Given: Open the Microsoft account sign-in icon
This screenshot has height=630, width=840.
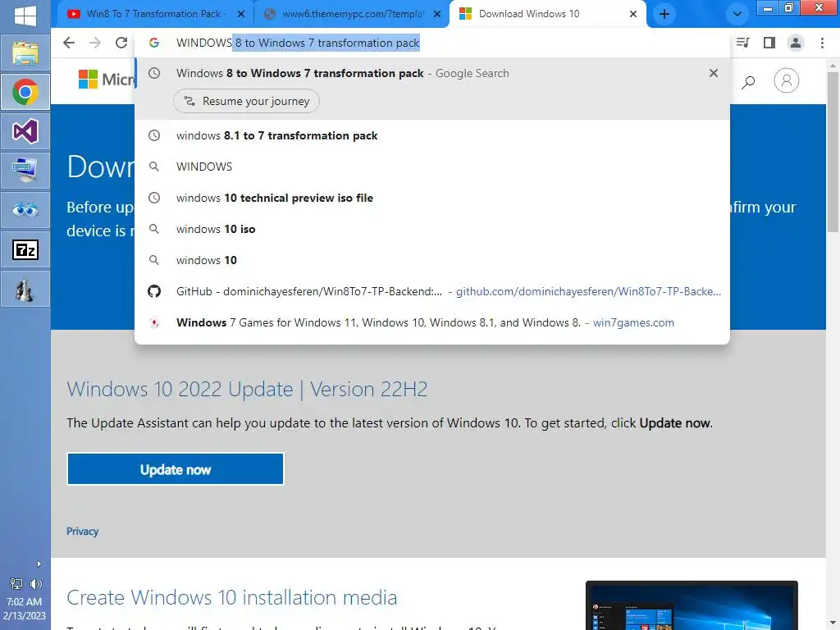Looking at the screenshot, I should tap(787, 81).
